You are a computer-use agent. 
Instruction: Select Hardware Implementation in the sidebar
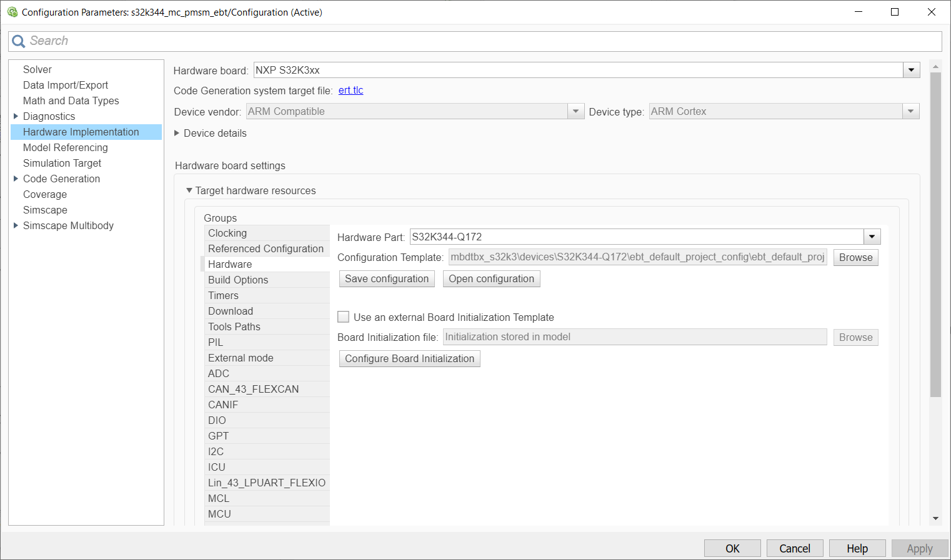pyautogui.click(x=81, y=132)
